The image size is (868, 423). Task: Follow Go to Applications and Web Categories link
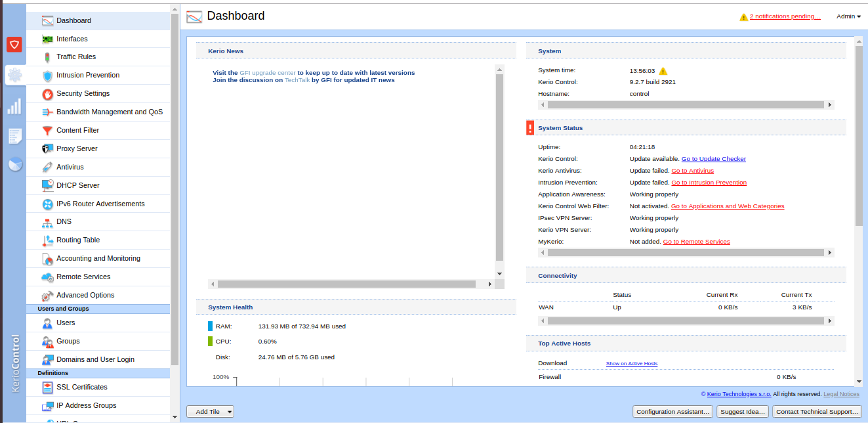click(x=728, y=206)
